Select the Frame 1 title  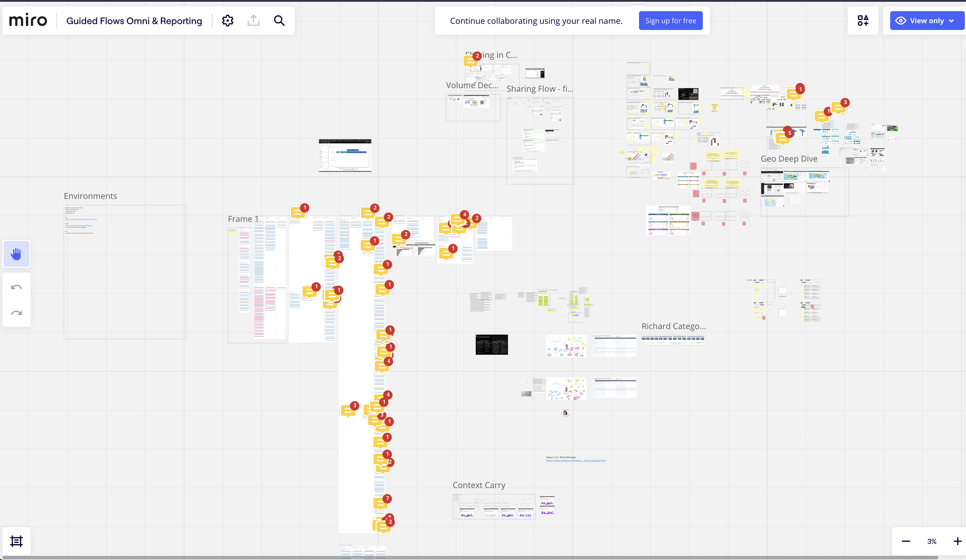pos(243,219)
